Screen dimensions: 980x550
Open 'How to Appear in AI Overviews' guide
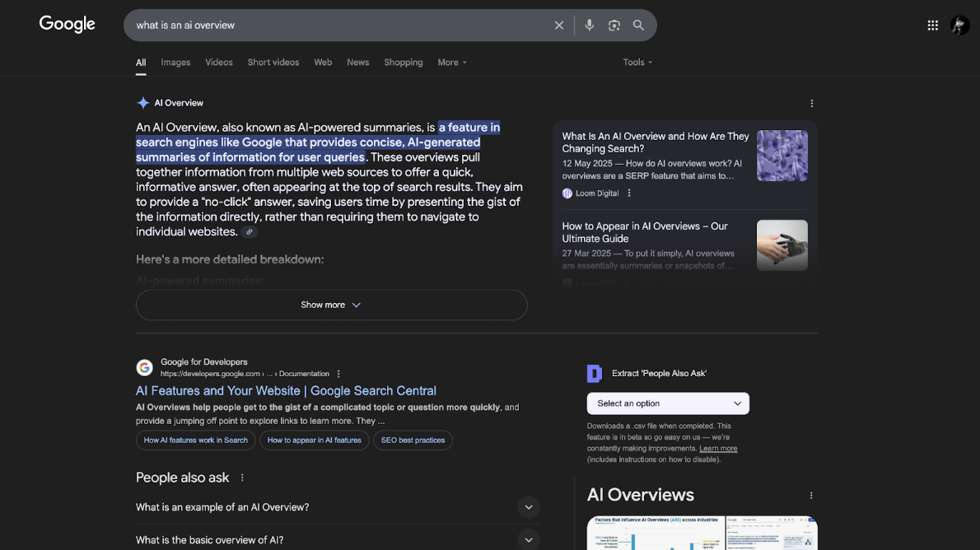(x=644, y=232)
